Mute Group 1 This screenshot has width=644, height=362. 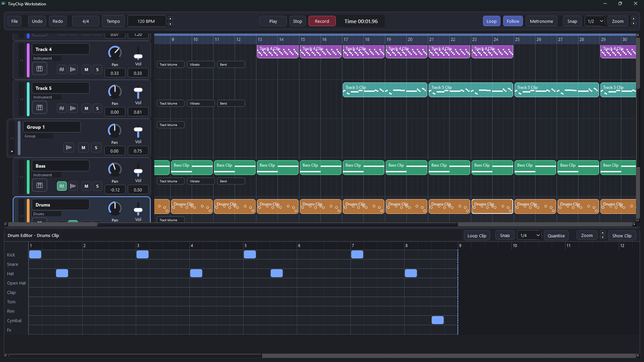[84, 147]
